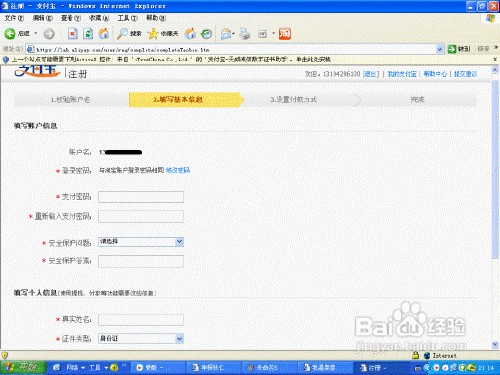Open the 收藏 (Favorites) menu
500x375 pixels.
click(x=99, y=18)
